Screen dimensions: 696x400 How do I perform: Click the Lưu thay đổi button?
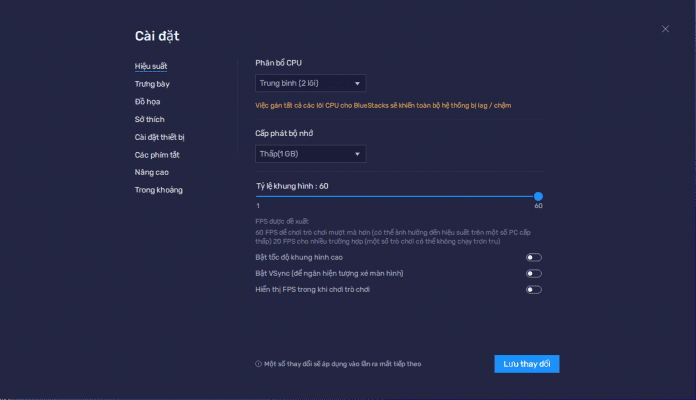[x=526, y=364]
